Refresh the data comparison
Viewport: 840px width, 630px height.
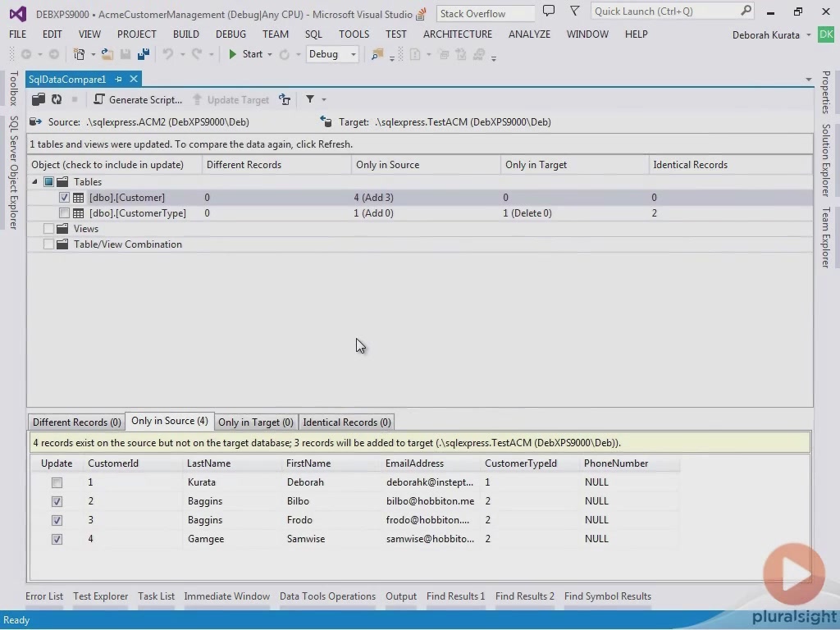[57, 99]
